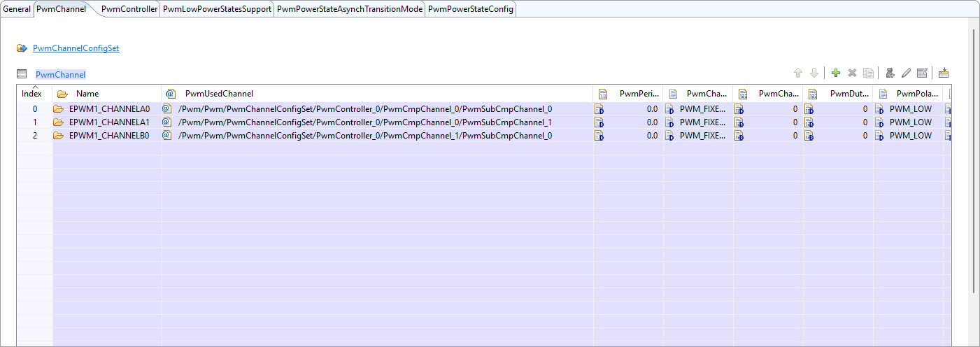This screenshot has height=347, width=980.
Task: Click the @ reference icon in EPWM1_CHANNELB0 row
Action: pyautogui.click(x=166, y=136)
